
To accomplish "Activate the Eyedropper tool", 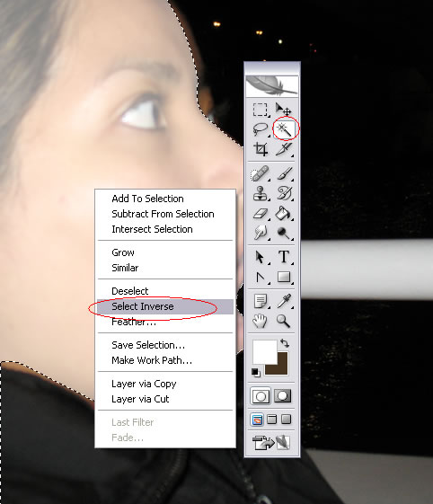I will pyautogui.click(x=284, y=301).
